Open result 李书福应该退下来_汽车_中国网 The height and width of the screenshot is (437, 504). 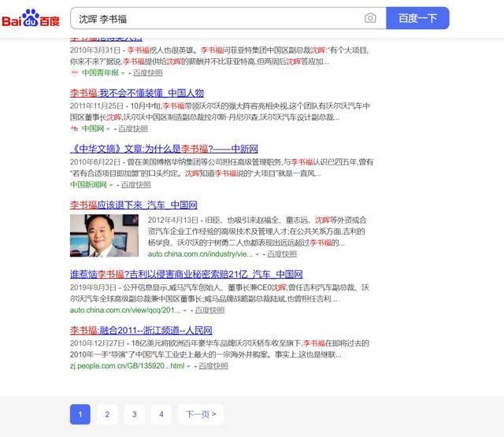pyautogui.click(x=134, y=205)
